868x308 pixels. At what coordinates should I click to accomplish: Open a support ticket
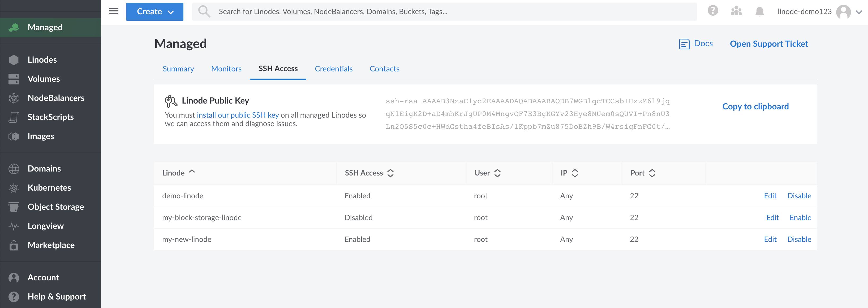click(769, 44)
